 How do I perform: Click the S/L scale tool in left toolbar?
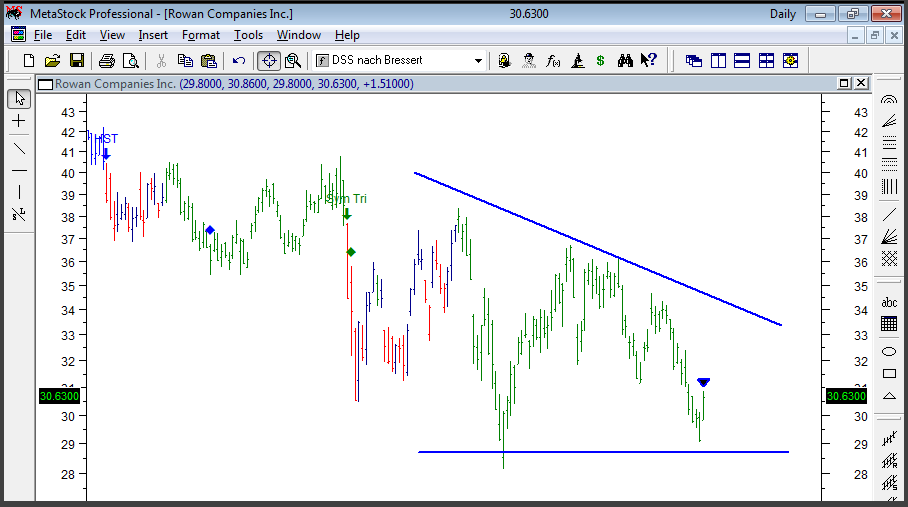point(19,214)
